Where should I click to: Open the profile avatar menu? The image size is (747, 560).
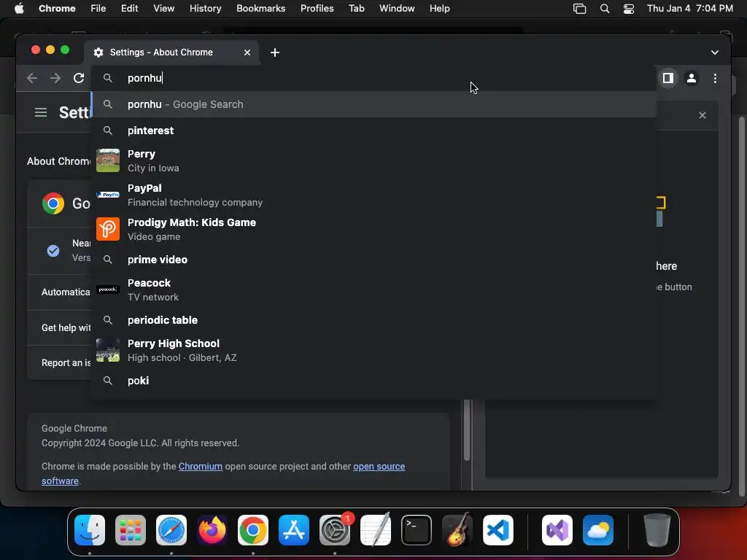coord(692,78)
